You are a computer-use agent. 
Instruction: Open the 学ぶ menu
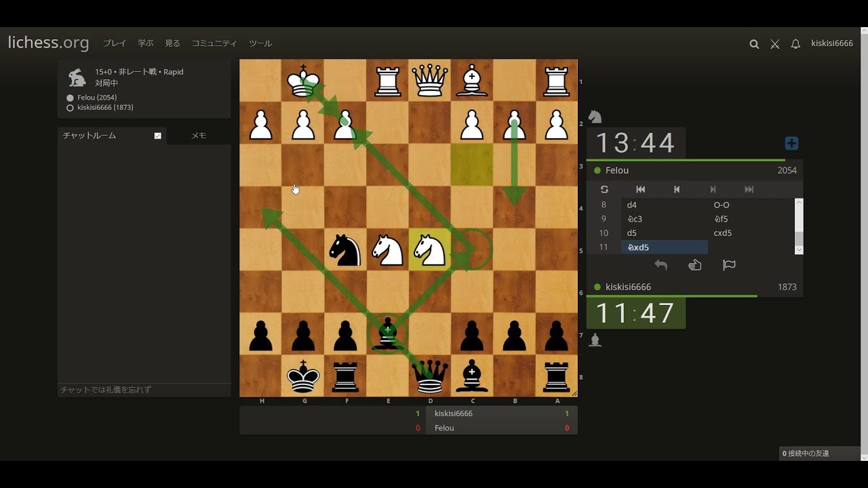coord(146,43)
